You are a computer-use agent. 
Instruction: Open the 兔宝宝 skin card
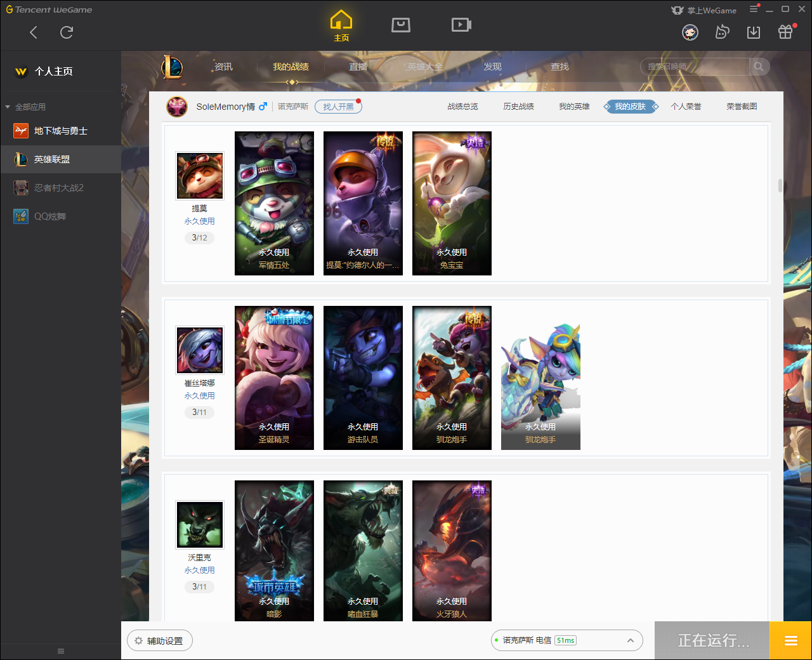452,203
